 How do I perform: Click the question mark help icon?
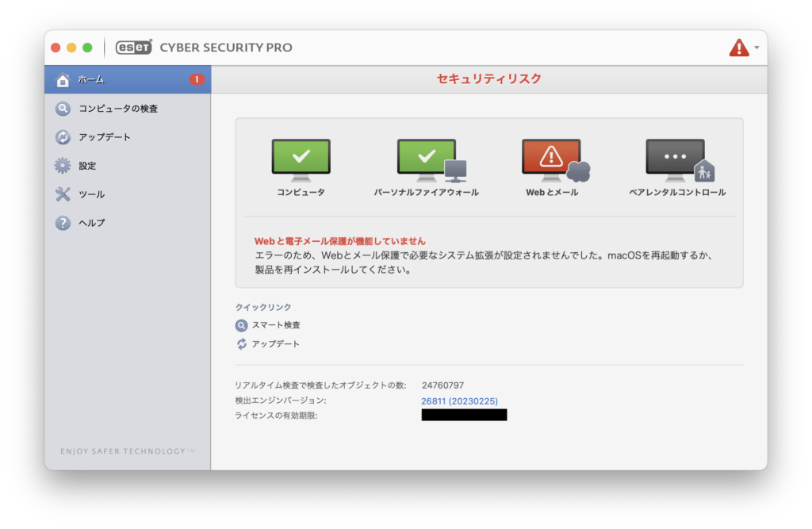click(x=63, y=223)
